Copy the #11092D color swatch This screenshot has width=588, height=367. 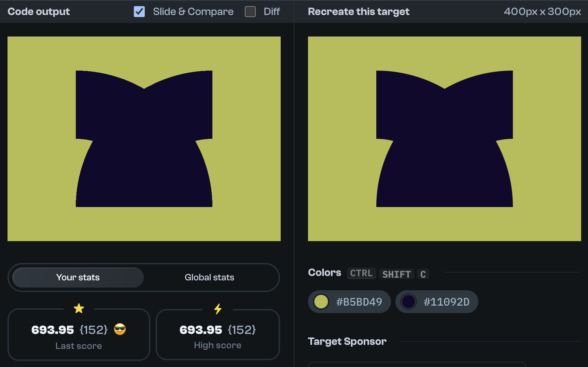pyautogui.click(x=437, y=302)
